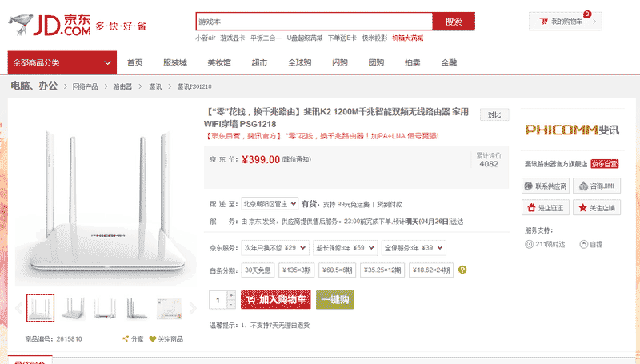Viewport: 640px width, 364px height.
Task: Open the 北京朝阳区管庄 delivery address dropdown
Action: [270, 204]
